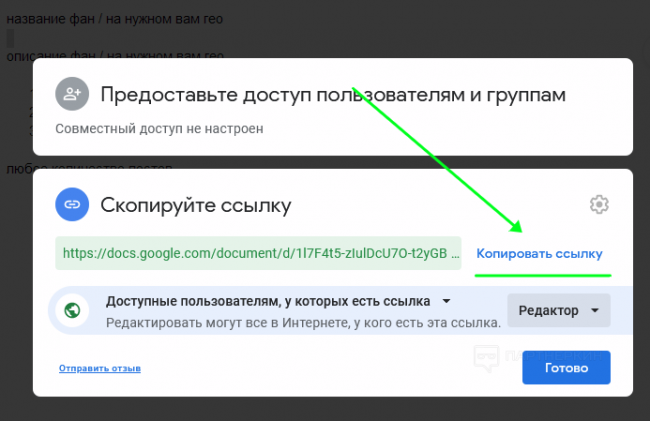Click the green globe icon
Screen dimensions: 650x421
[x=72, y=311]
